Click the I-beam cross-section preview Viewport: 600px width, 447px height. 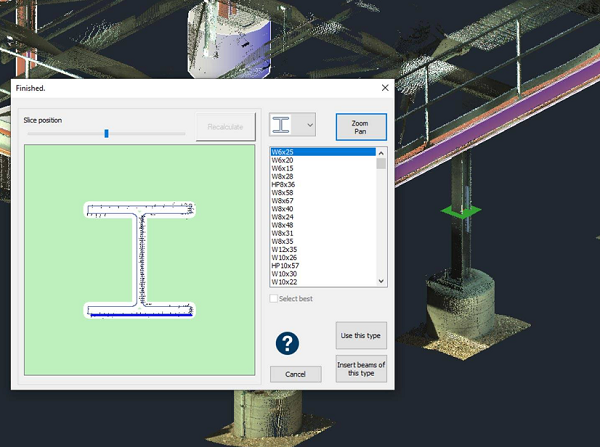139,260
